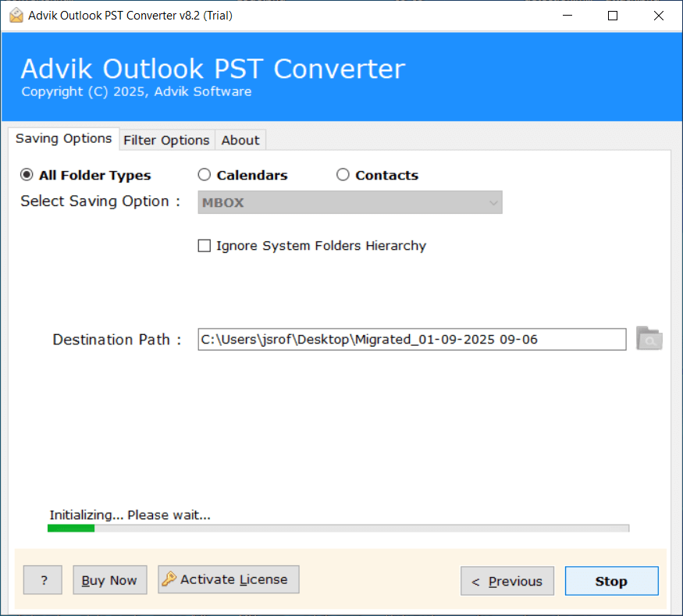Click inside the Destination Path field

412,340
